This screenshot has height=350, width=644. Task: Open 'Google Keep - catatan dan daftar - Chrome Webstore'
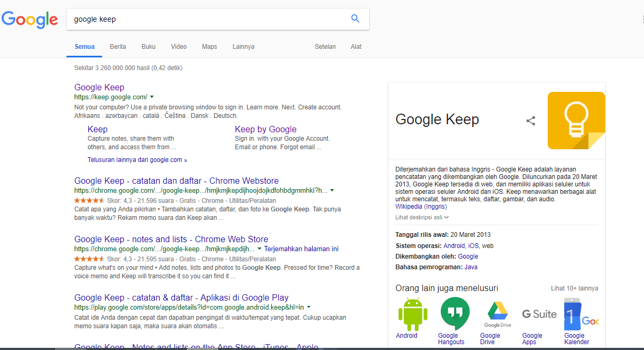[x=177, y=181]
